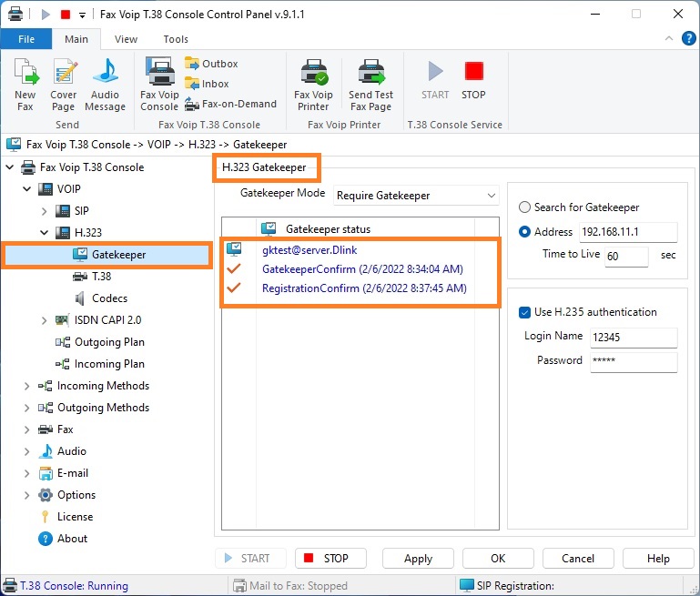Expand the Fax tree node
Image resolution: width=700 pixels, height=596 pixels.
point(26,429)
